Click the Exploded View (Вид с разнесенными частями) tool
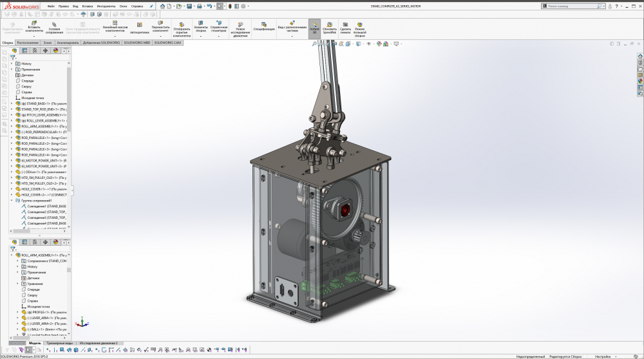Viewport: 644px width, 359px height. (x=292, y=23)
